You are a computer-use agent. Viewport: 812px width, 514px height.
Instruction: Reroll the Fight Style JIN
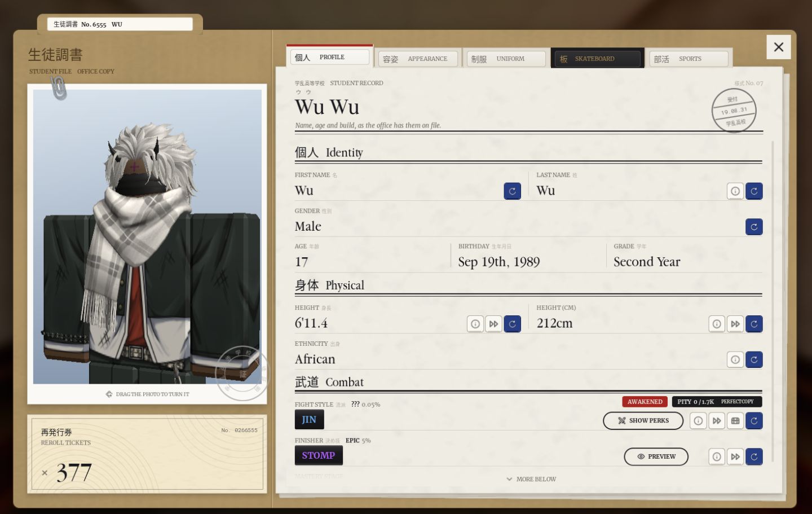point(754,420)
